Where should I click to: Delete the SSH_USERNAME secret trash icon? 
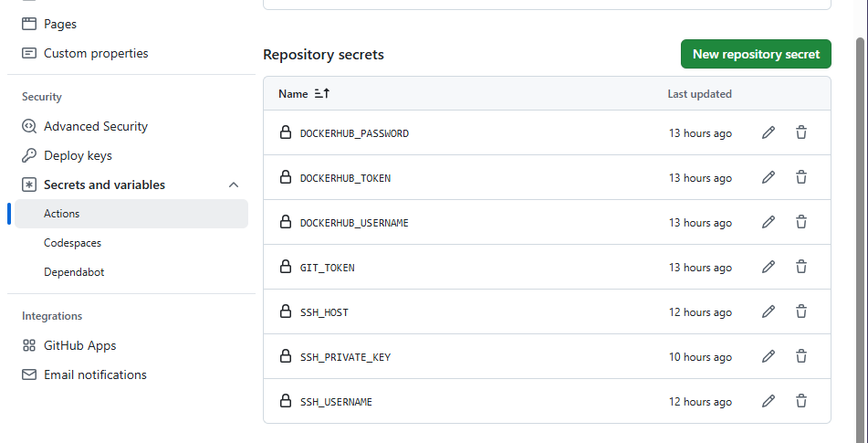(x=801, y=401)
